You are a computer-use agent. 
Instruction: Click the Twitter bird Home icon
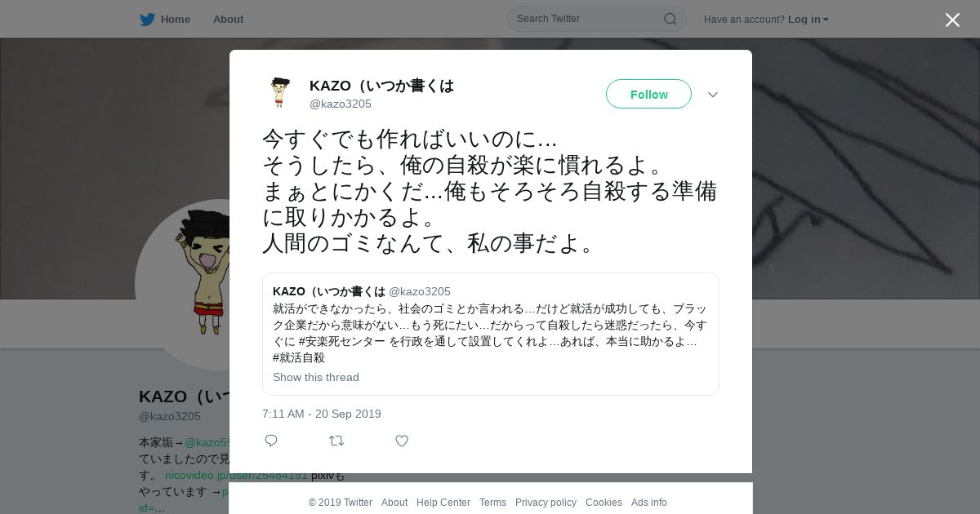click(x=147, y=19)
